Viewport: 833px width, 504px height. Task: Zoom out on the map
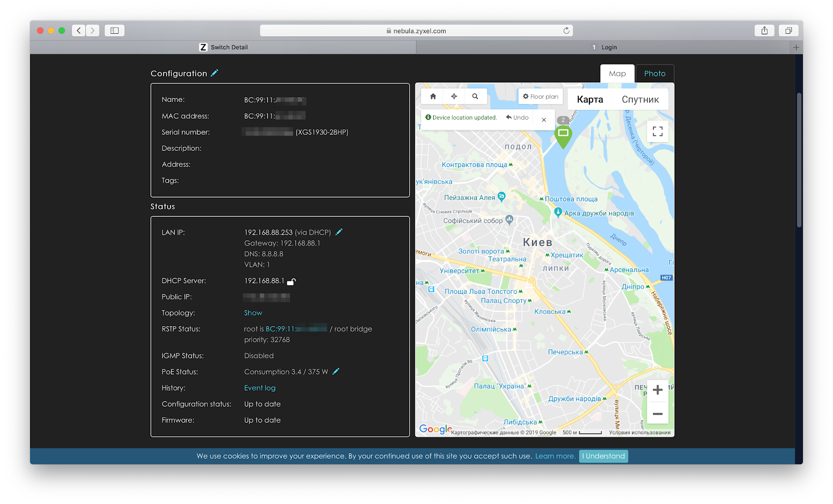pos(658,414)
